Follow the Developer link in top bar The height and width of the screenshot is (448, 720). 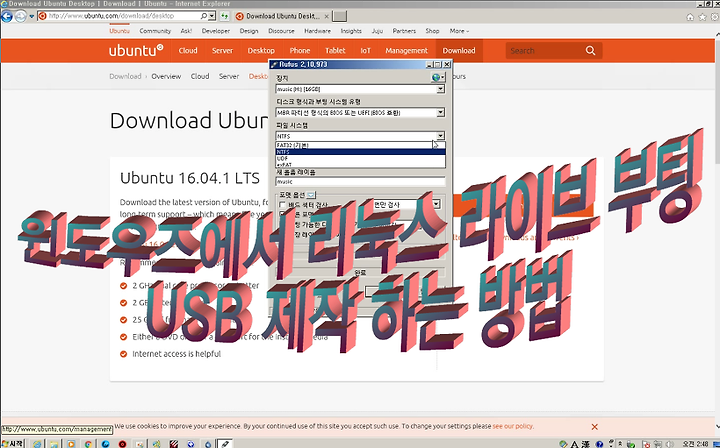[215, 31]
